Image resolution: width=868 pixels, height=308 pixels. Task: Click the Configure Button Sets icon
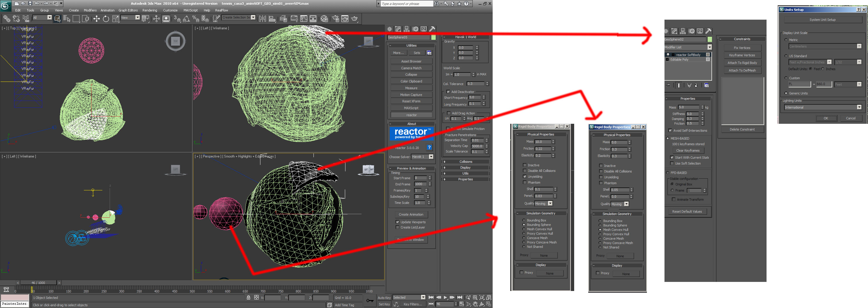click(x=429, y=53)
